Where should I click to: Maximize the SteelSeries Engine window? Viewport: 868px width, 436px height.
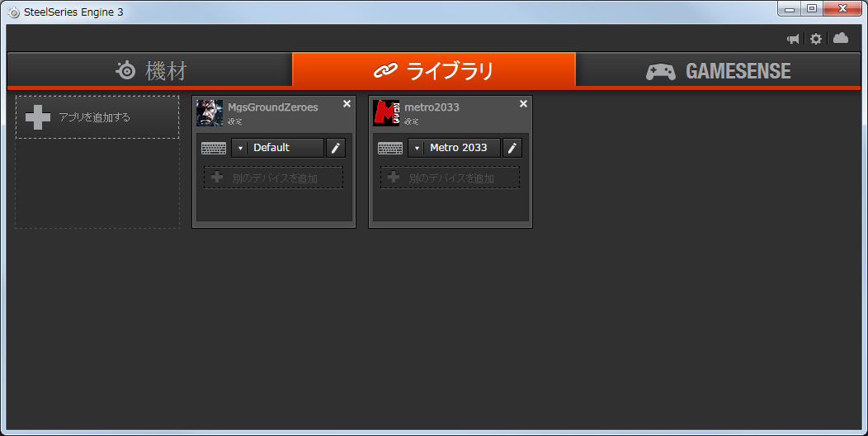(x=812, y=8)
